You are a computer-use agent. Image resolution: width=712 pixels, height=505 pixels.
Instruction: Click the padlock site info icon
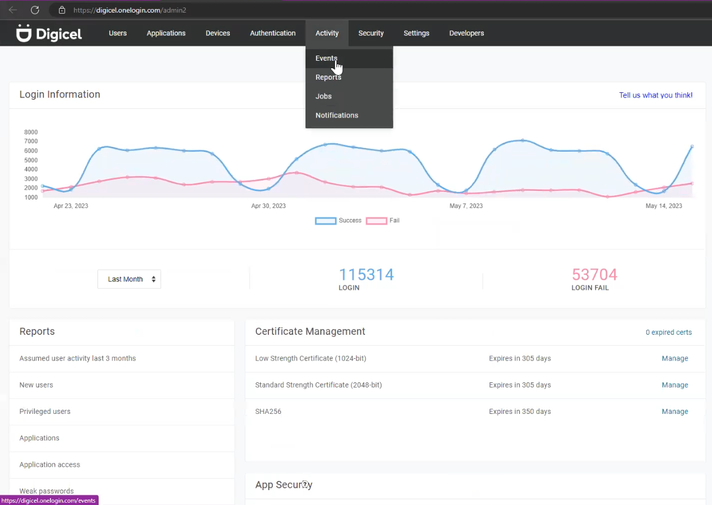pyautogui.click(x=61, y=10)
